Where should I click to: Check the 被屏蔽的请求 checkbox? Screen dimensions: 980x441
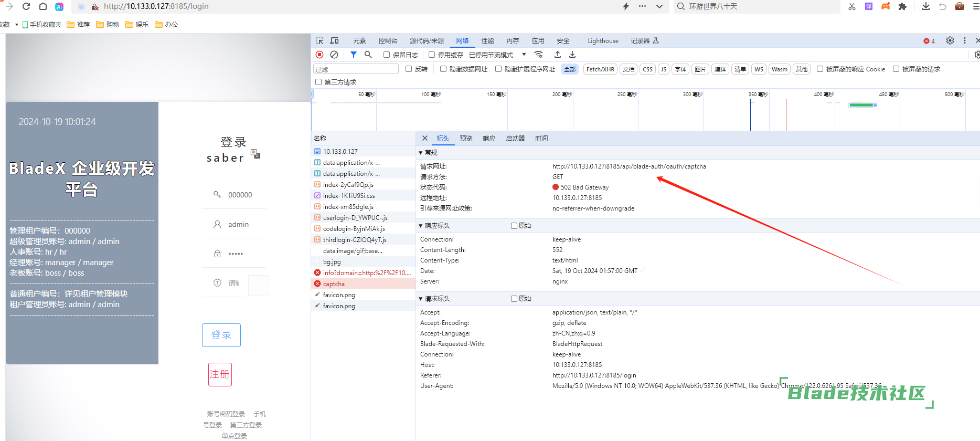(896, 69)
